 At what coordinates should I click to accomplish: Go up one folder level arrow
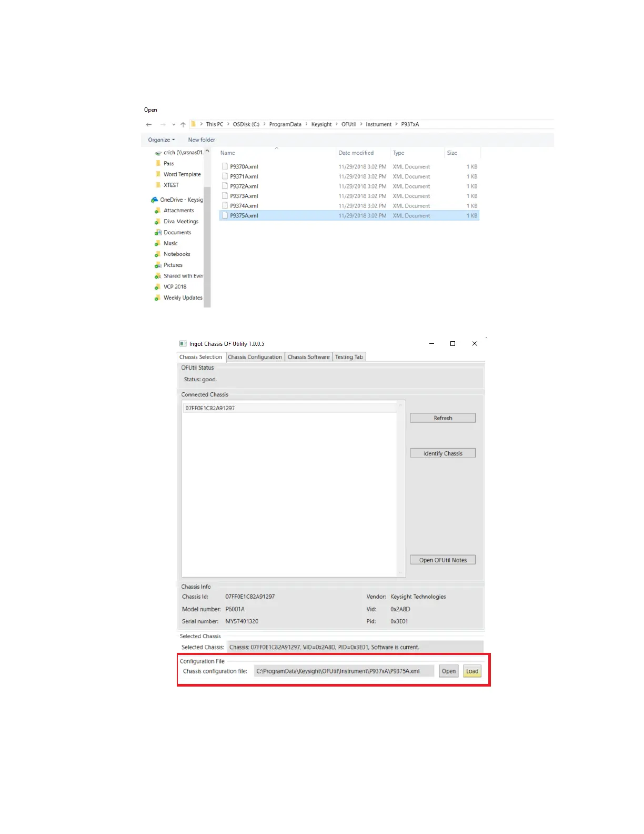183,125
